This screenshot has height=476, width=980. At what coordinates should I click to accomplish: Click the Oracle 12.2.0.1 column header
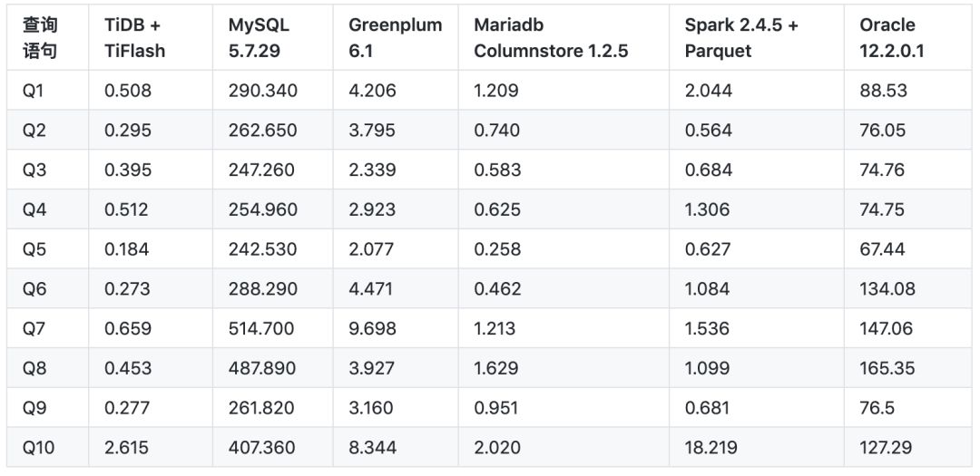892,38
